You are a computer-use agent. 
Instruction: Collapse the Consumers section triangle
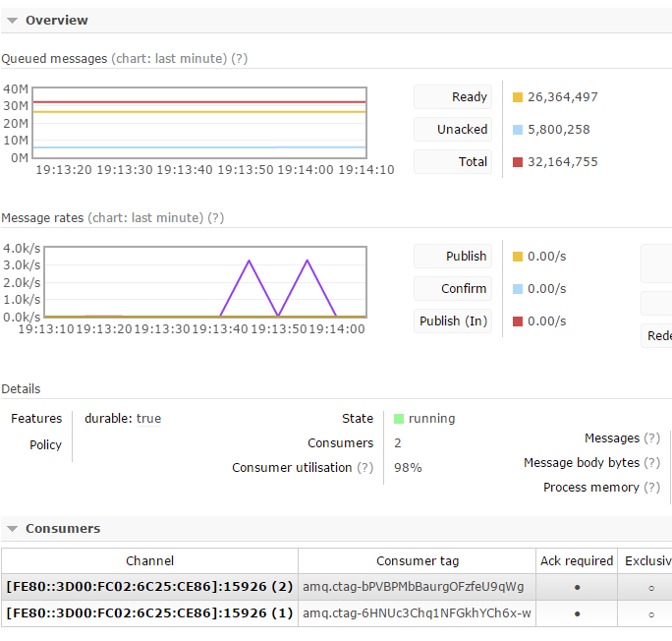pyautogui.click(x=12, y=529)
